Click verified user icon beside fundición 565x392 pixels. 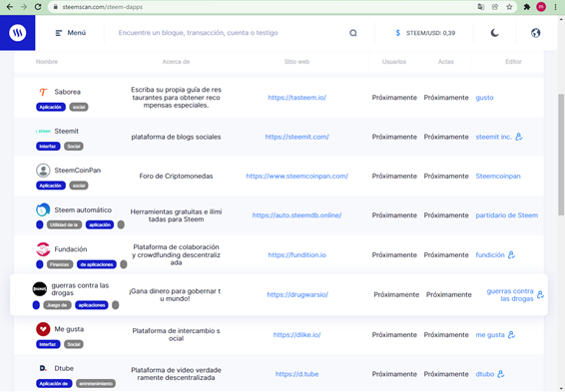511,255
